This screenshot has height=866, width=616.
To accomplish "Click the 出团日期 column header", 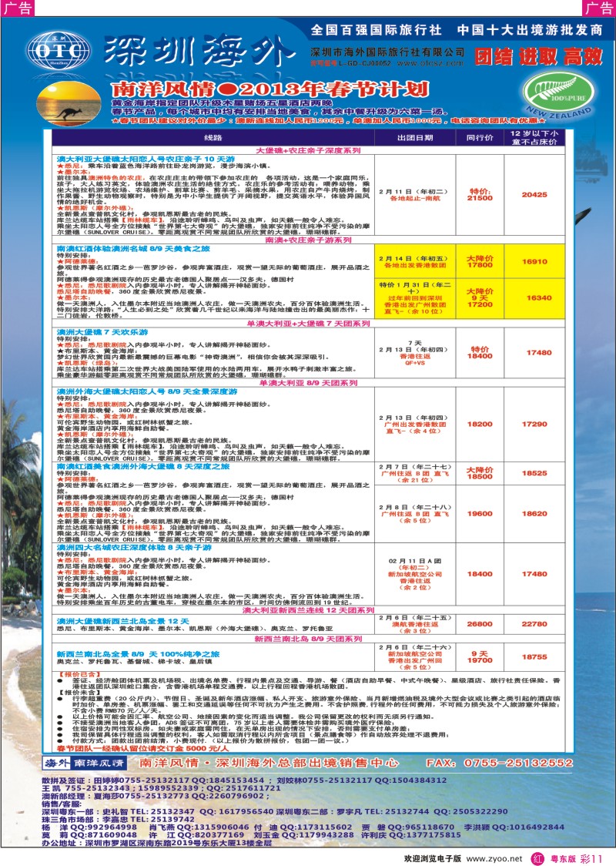I will (415, 137).
